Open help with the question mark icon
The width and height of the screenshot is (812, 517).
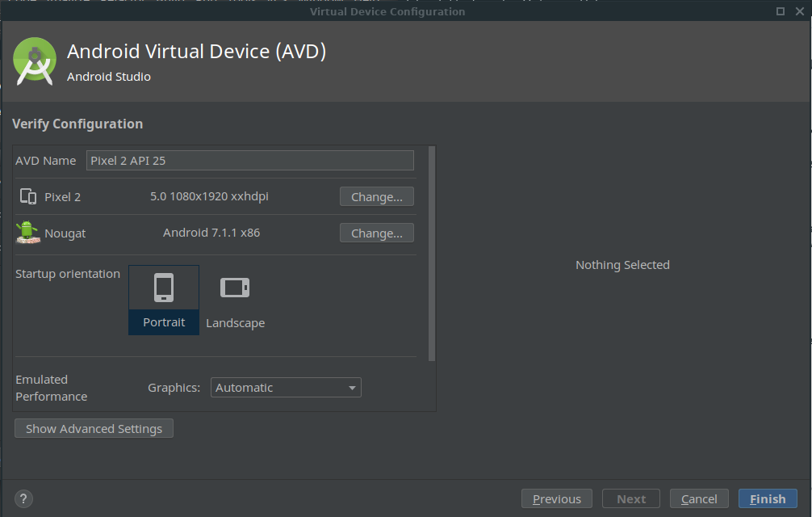(23, 498)
